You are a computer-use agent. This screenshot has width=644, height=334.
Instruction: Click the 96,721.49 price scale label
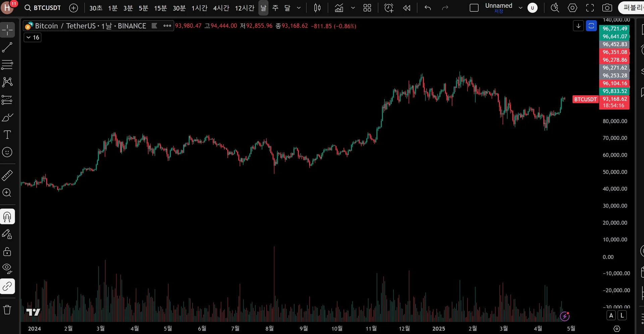[x=614, y=29]
